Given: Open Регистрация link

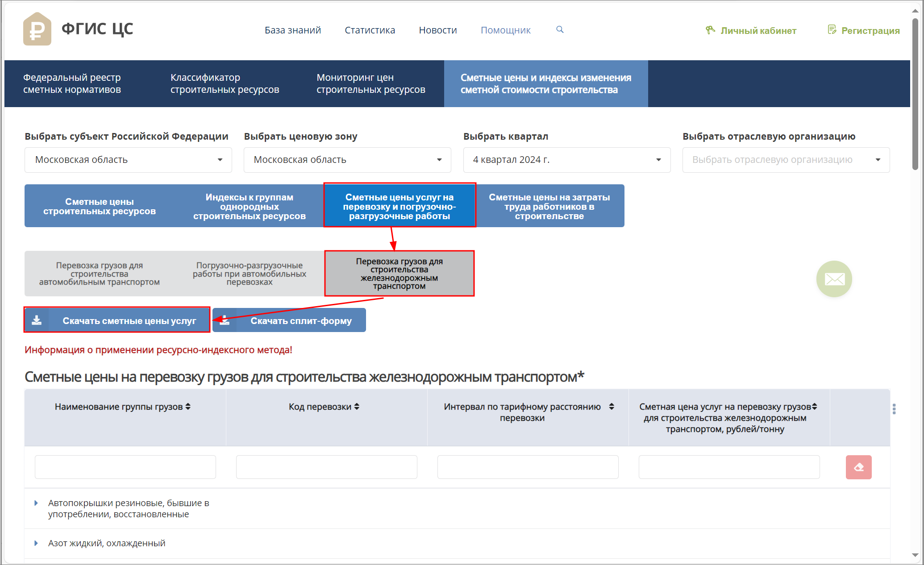Looking at the screenshot, I should point(870,30).
